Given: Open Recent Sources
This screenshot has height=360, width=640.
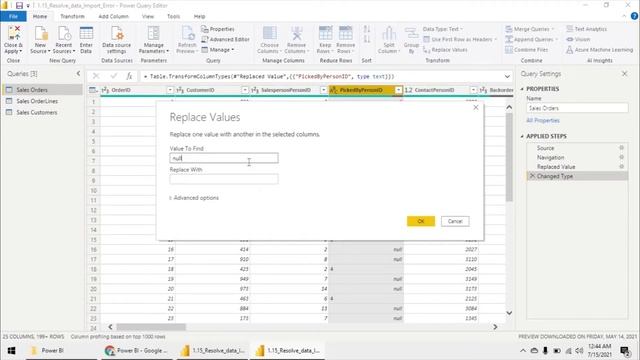Looking at the screenshot, I should point(64,40).
